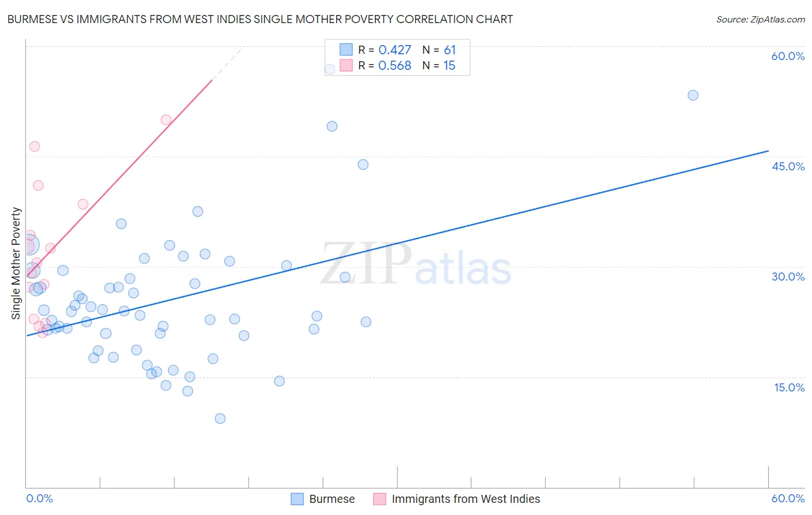Click the lowest blue data point on the chart

click(x=220, y=419)
